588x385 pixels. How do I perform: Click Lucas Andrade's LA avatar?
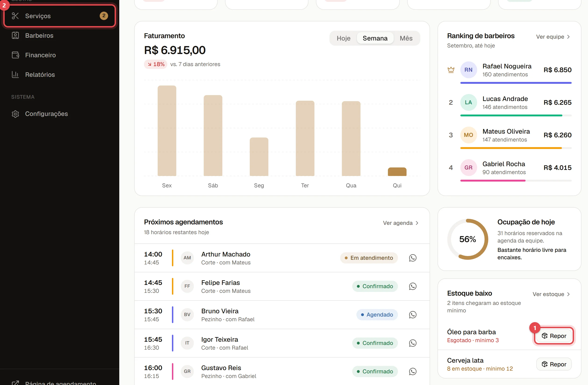468,102
